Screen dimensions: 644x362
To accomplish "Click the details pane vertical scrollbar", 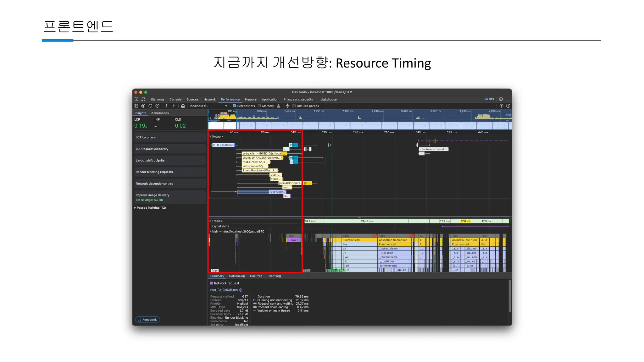I will coord(510,296).
